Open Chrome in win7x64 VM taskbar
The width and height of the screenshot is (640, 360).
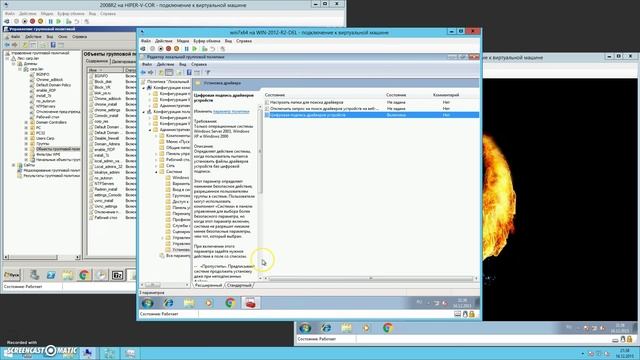tap(230, 303)
